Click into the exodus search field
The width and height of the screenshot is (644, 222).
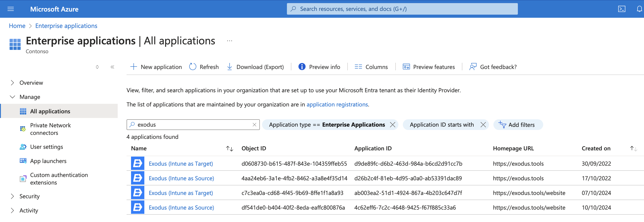point(193,125)
